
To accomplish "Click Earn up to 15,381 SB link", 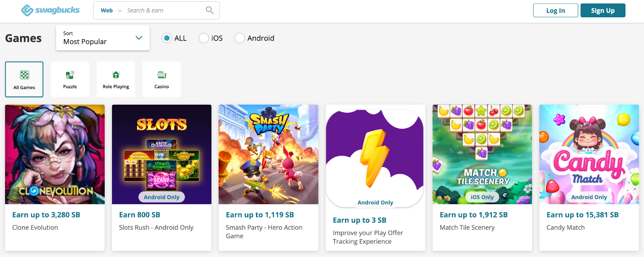I will tap(582, 215).
